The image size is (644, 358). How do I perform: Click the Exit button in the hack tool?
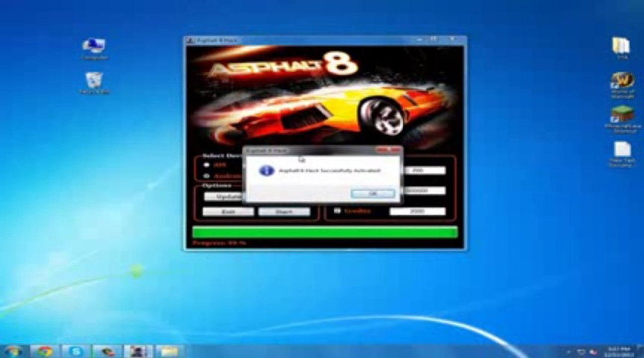228,212
